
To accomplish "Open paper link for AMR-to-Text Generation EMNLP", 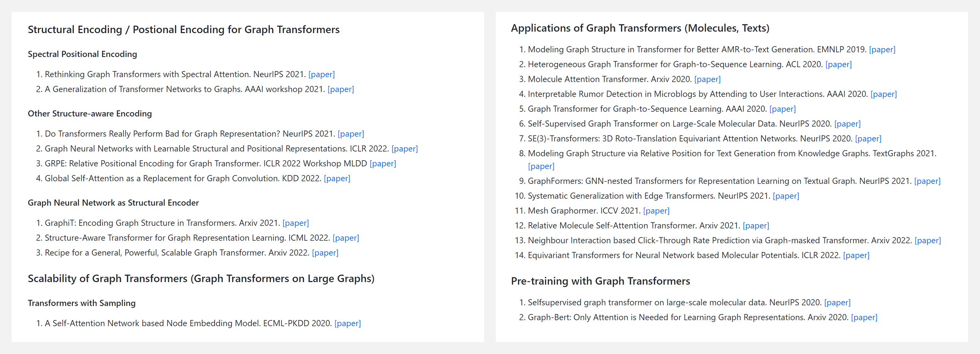I will click(x=882, y=50).
